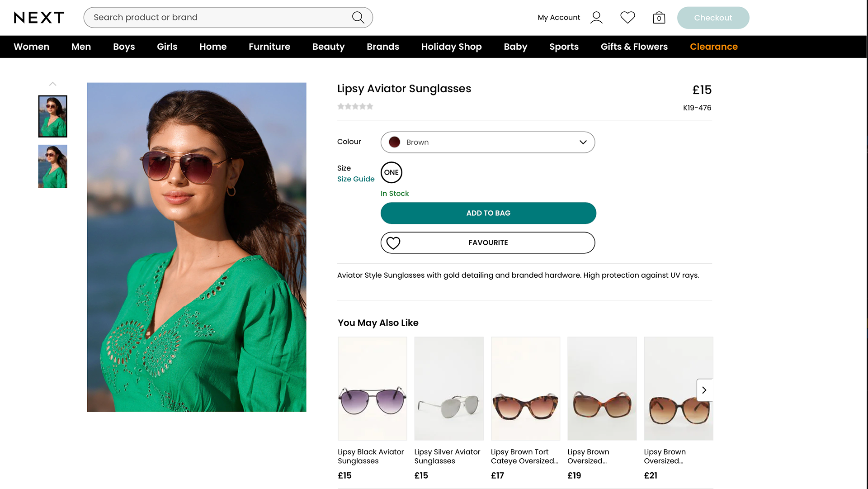Open the My Account user icon

tap(596, 18)
